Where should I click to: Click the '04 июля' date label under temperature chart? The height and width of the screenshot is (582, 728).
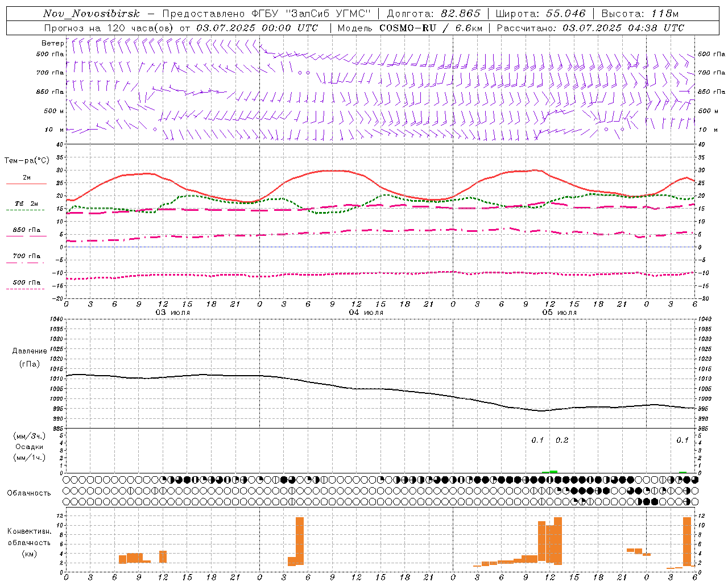[x=366, y=313]
